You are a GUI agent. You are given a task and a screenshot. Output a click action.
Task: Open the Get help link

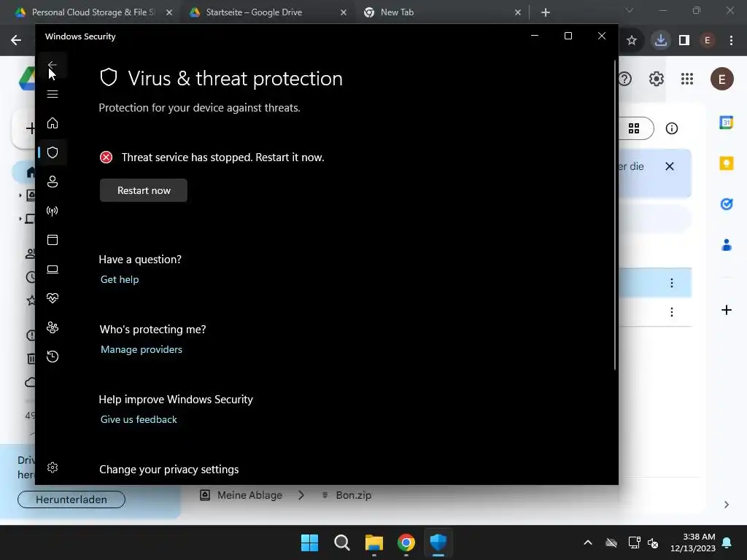click(x=120, y=279)
